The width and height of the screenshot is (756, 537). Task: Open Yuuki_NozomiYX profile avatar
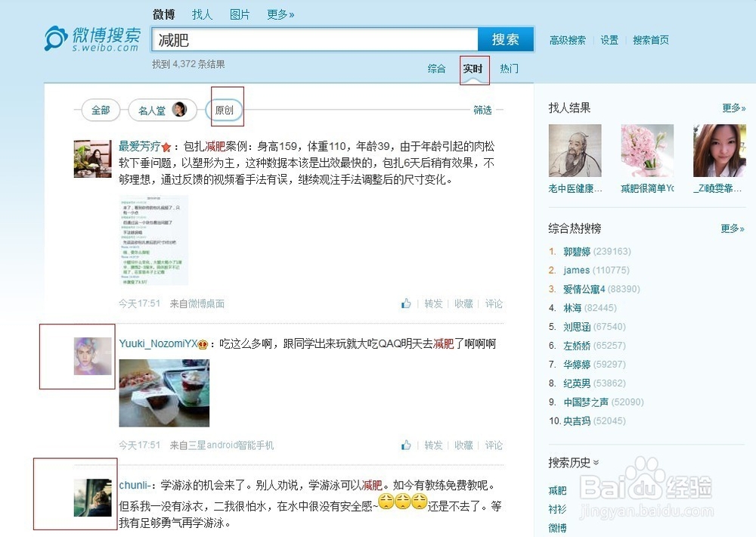click(92, 356)
